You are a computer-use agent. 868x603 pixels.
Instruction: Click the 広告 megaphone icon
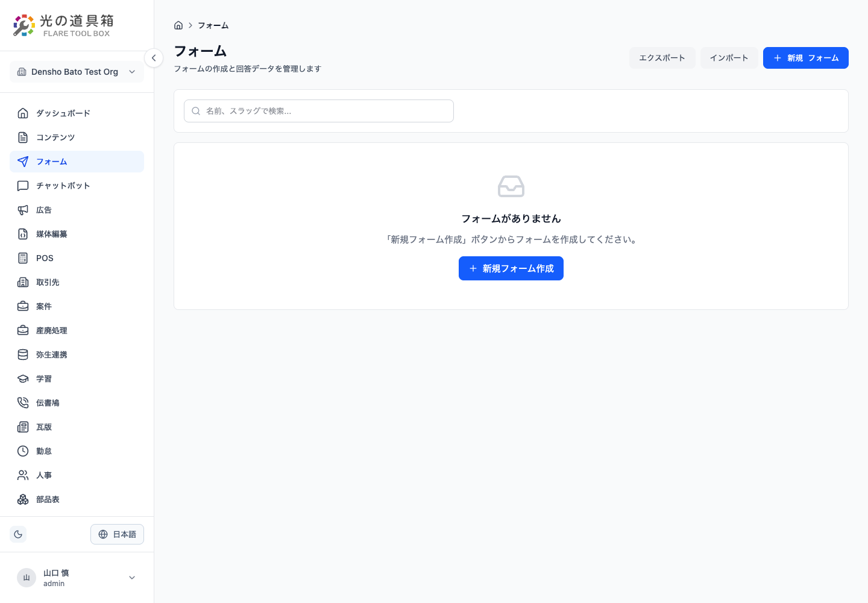(23, 210)
